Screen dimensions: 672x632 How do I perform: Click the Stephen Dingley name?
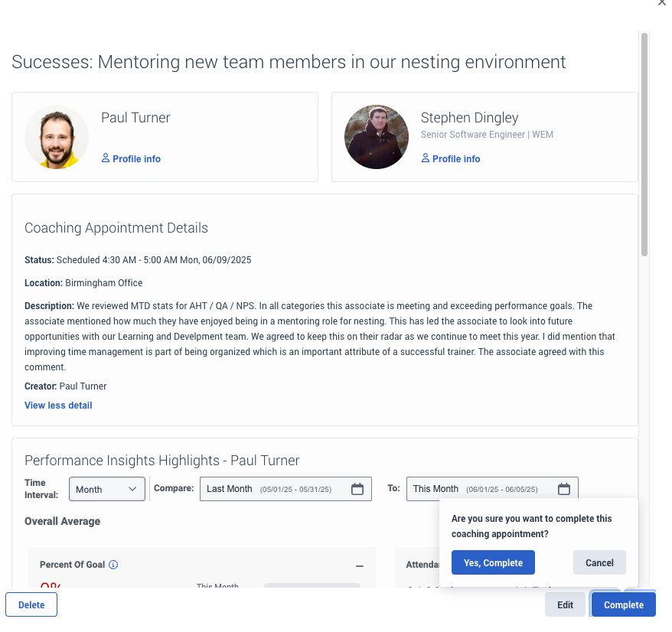pos(469,117)
